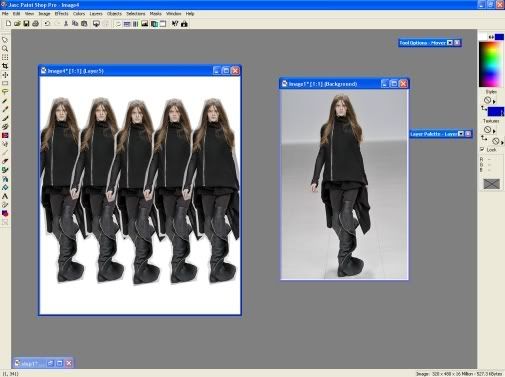
Task: Expand the foreground texture flyout arrow
Action: [x=494, y=131]
